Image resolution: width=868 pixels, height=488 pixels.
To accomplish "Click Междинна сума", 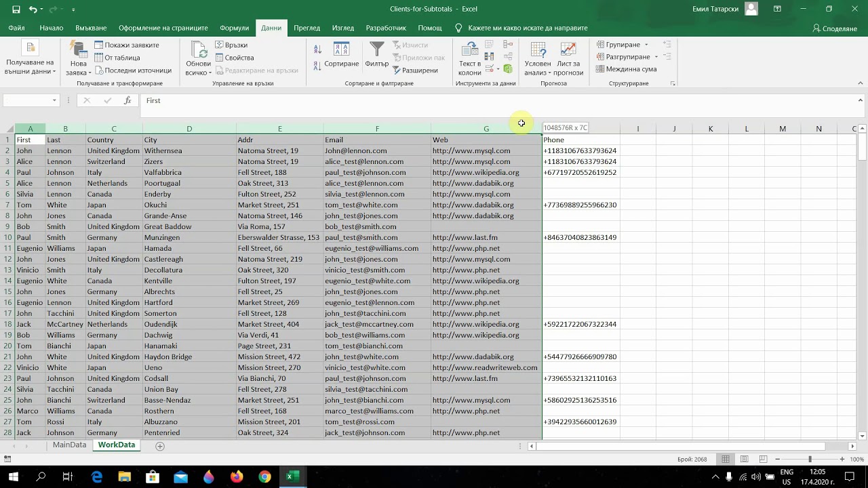I will tap(626, 69).
